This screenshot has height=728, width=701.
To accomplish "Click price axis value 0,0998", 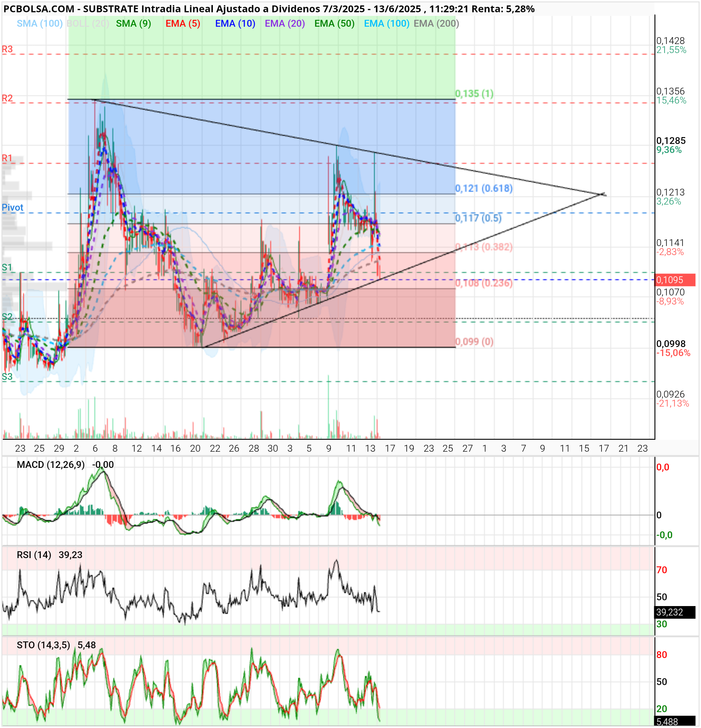I will (671, 343).
